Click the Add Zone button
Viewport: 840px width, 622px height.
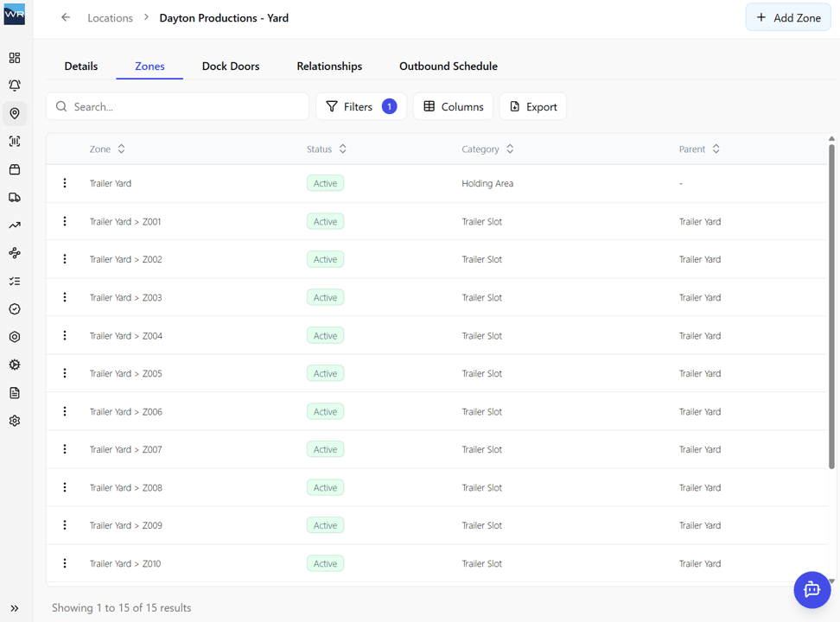pos(788,17)
